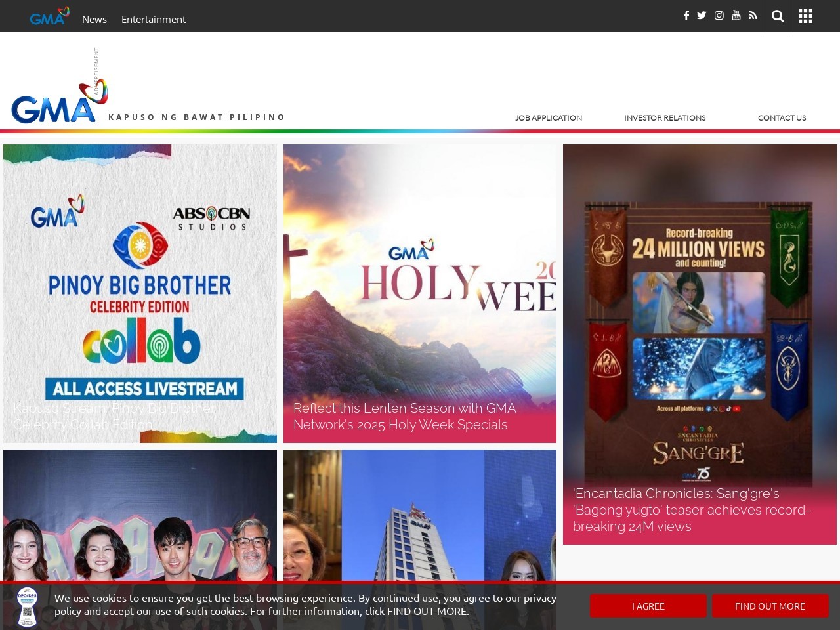Go to Entertainment section
The image size is (840, 630).
[154, 19]
